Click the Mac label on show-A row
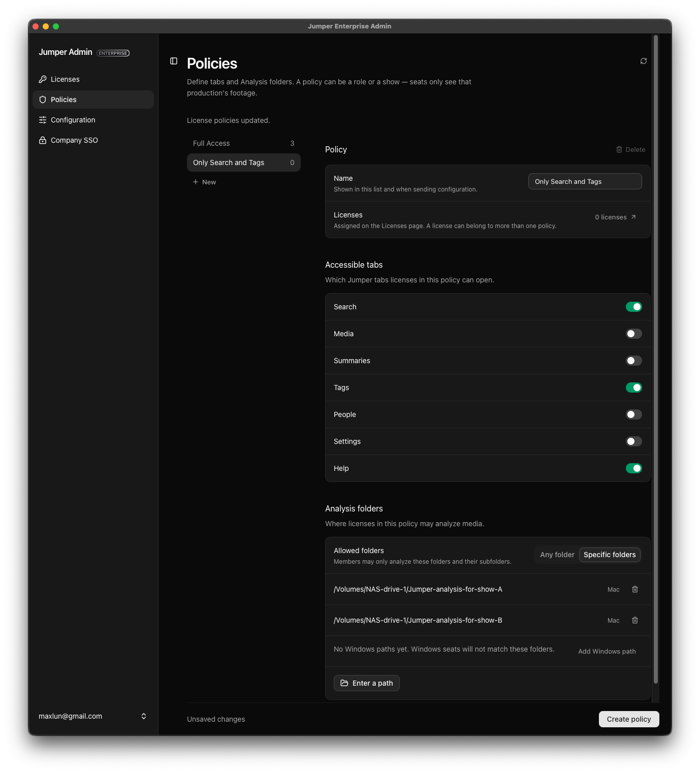The height and width of the screenshot is (773, 700). point(614,590)
